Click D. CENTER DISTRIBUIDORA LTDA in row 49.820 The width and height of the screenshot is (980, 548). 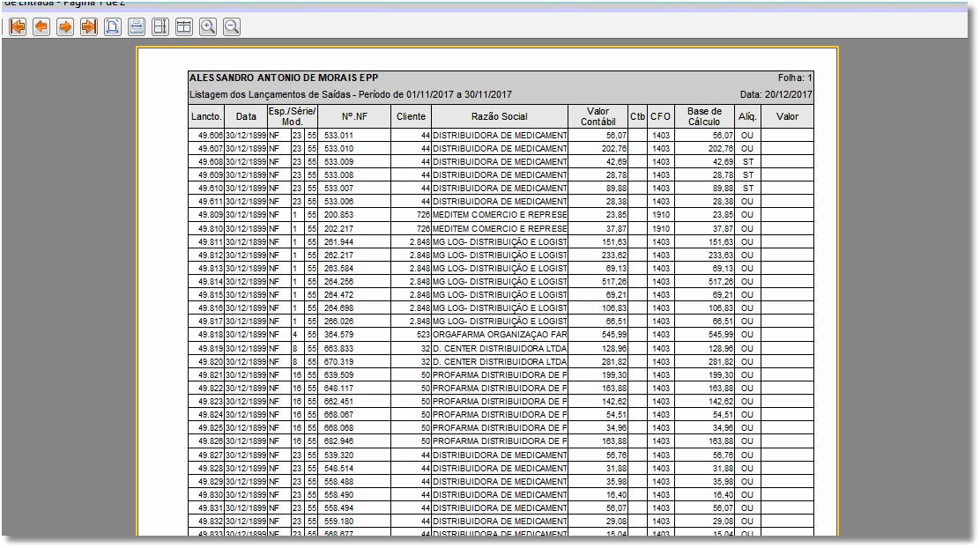pos(500,361)
